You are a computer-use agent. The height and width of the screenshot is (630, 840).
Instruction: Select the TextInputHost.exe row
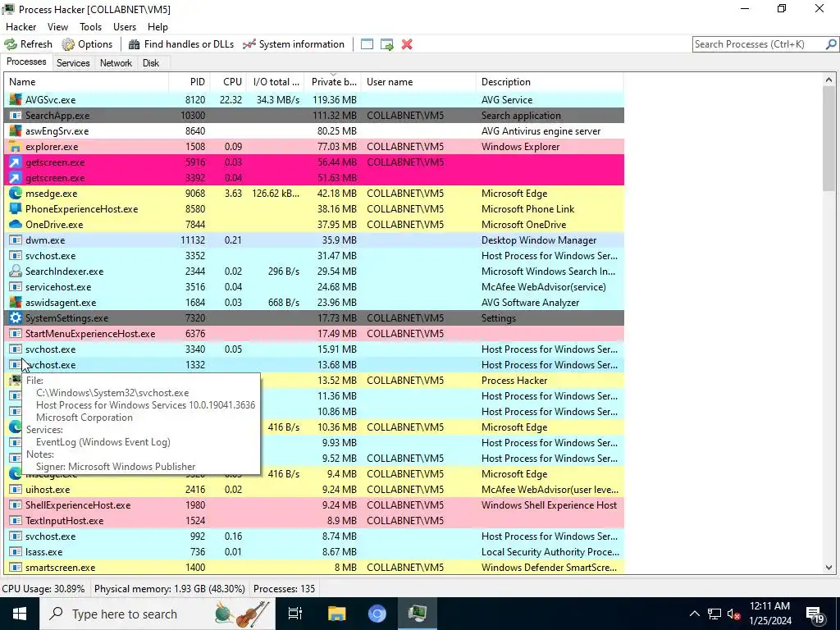coord(314,520)
